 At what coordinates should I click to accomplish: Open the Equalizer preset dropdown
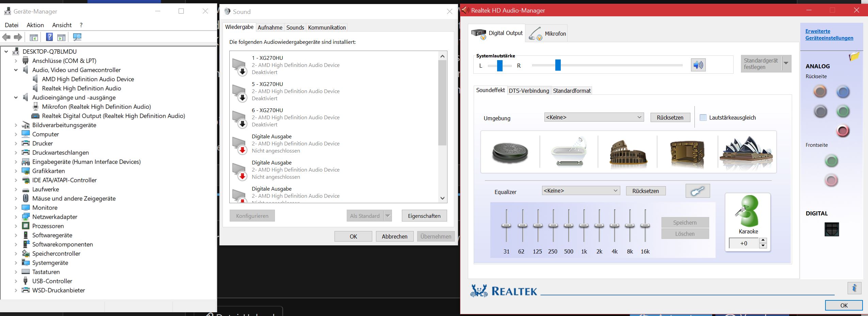tap(581, 191)
